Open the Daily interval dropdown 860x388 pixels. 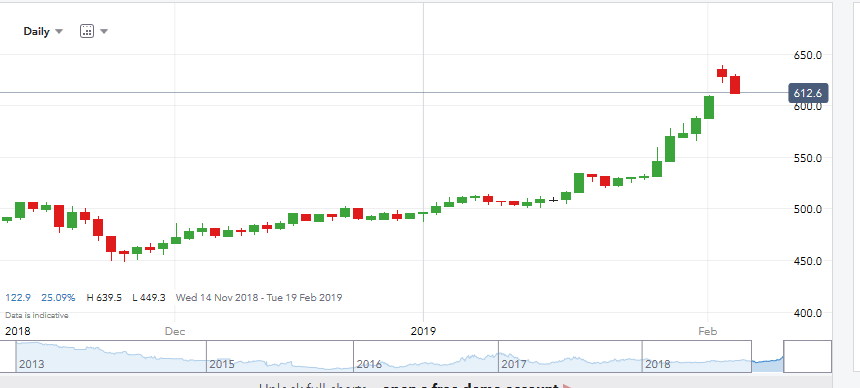43,31
